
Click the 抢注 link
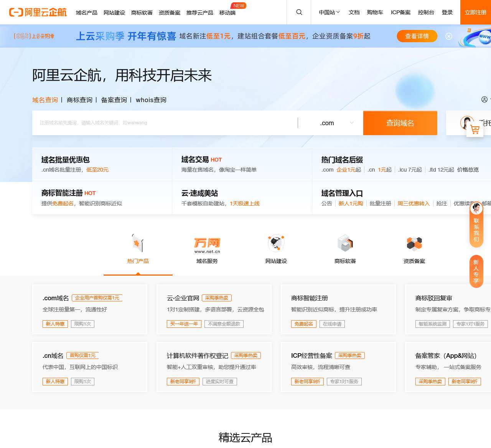point(442,203)
